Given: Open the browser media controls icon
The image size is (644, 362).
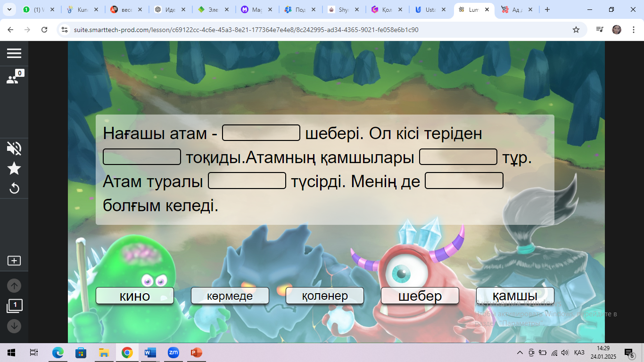Looking at the screenshot, I should [600, 30].
